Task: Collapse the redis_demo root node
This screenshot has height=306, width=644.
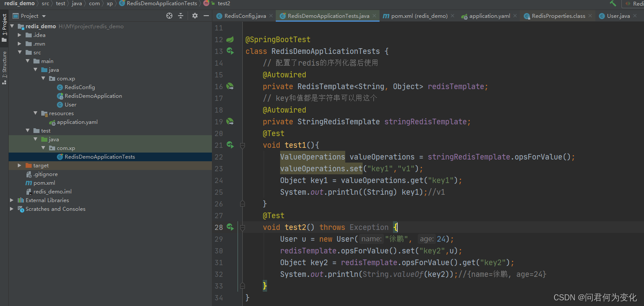Action: tap(12, 27)
